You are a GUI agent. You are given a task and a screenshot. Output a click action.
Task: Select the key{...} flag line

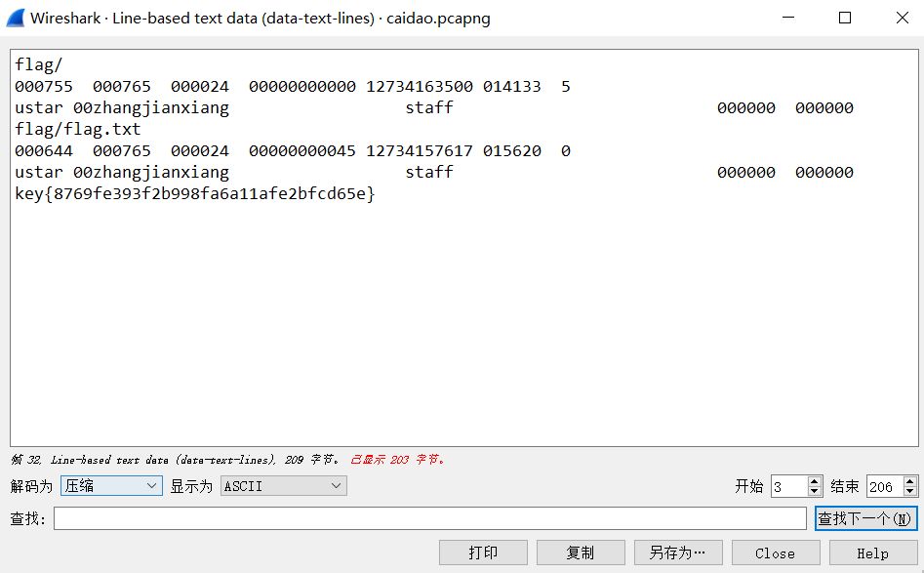click(193, 193)
